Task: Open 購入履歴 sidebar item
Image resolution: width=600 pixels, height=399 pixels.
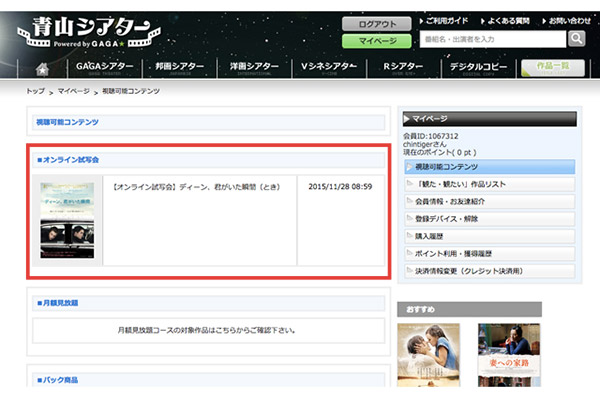Action: coord(489,236)
